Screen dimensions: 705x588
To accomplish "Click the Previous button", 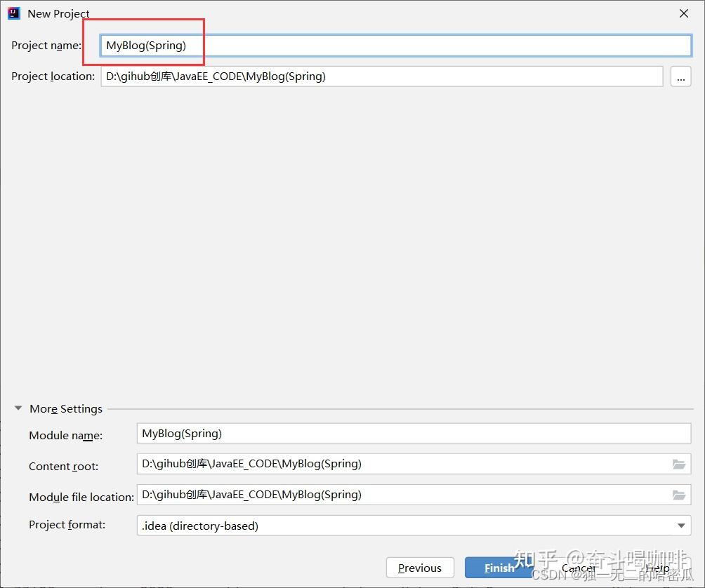I will pos(419,567).
